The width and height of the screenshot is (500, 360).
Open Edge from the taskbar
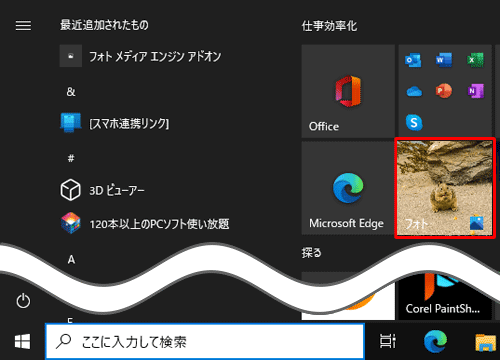click(435, 342)
